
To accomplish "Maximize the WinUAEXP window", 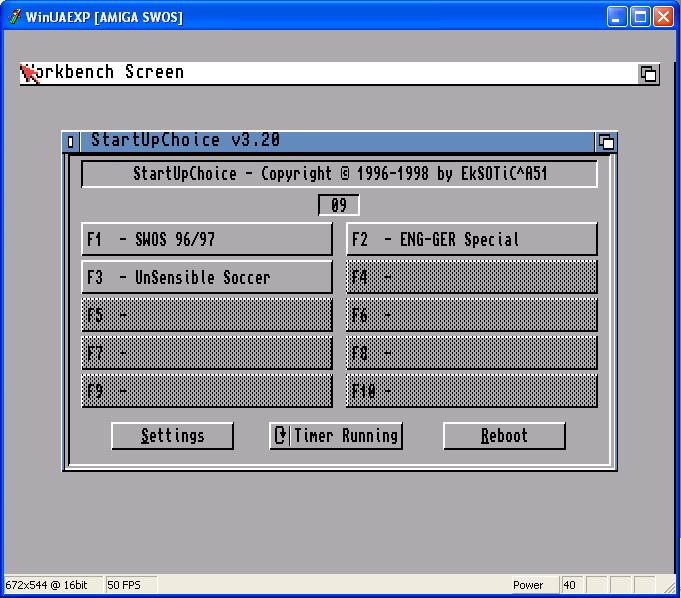I will click(x=640, y=17).
